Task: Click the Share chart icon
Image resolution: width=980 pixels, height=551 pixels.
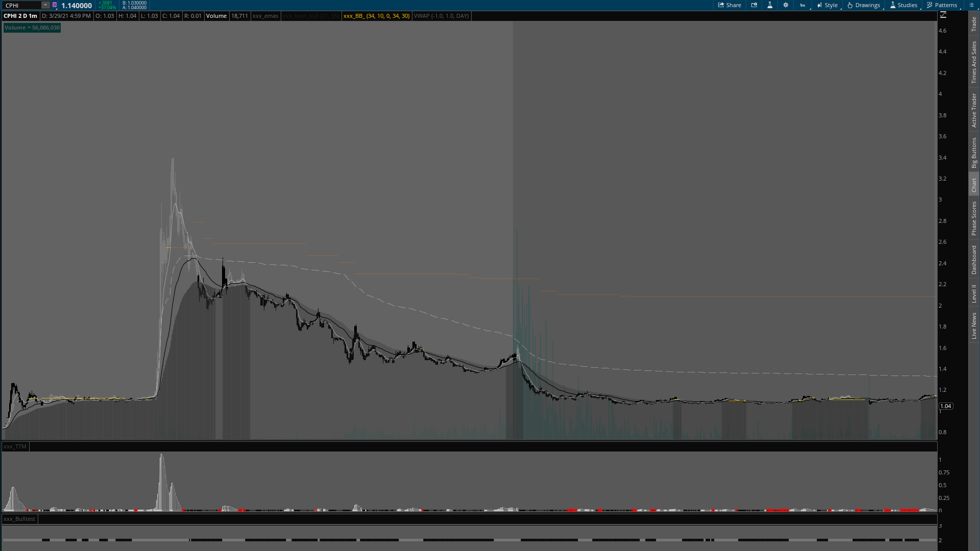Action: tap(729, 5)
